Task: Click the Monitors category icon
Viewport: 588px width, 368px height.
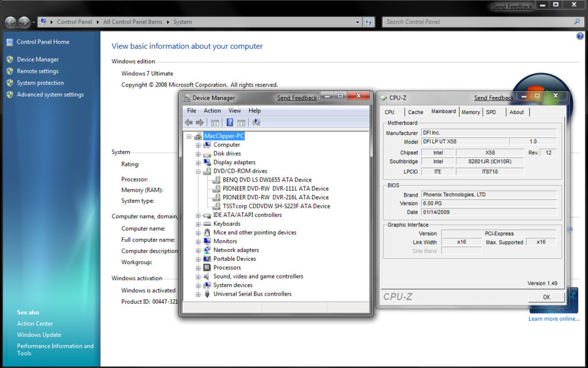Action: click(207, 241)
